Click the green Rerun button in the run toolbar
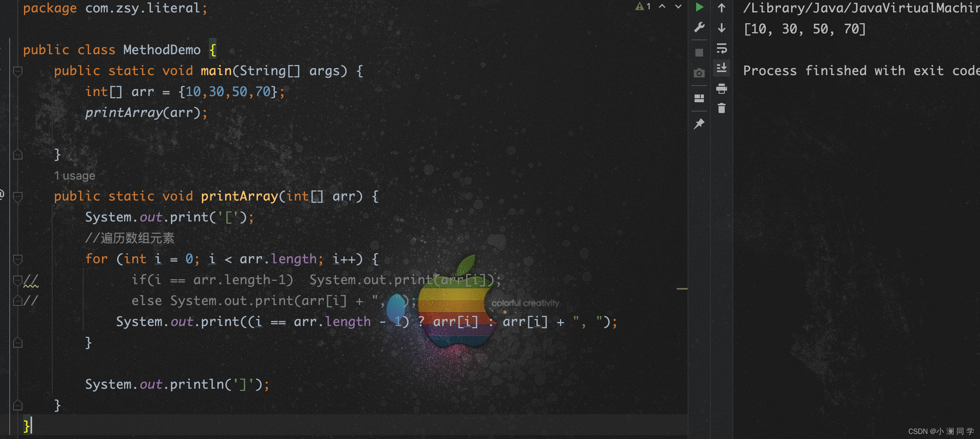Image resolution: width=980 pixels, height=439 pixels. pos(699,7)
